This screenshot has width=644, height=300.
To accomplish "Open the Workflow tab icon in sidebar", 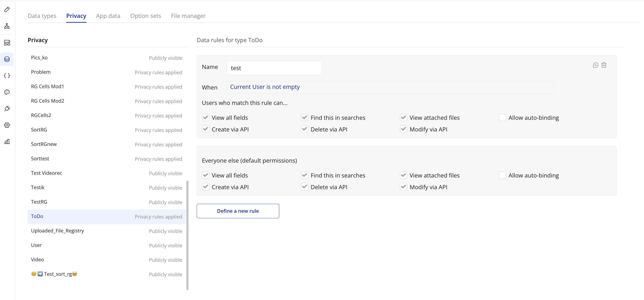I will point(7,26).
